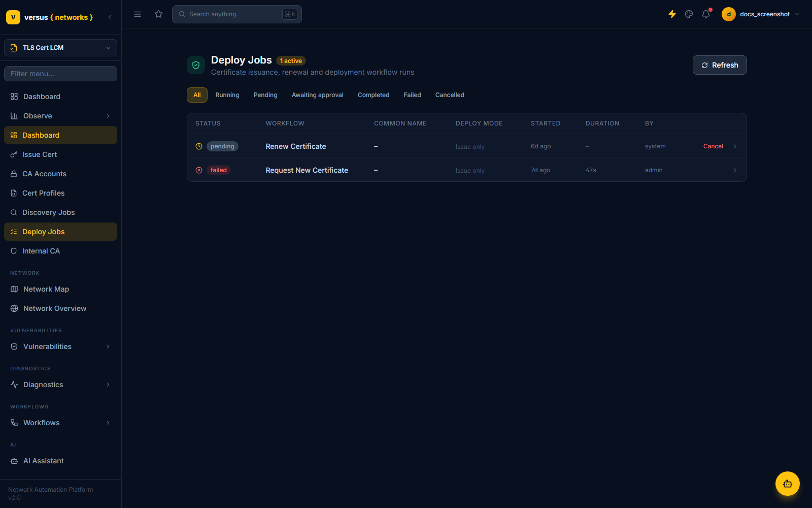Click the Refresh button
812x508 pixels.
point(720,65)
